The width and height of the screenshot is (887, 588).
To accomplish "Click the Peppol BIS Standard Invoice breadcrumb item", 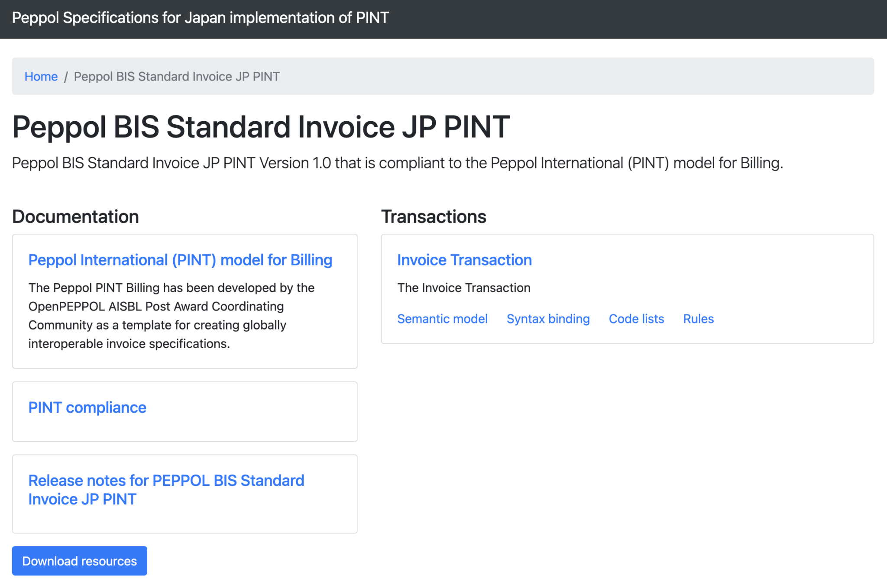I will click(177, 77).
